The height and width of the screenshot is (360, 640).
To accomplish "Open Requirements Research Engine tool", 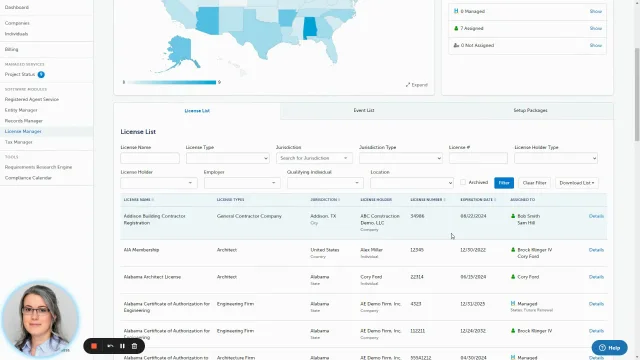I will (38, 167).
